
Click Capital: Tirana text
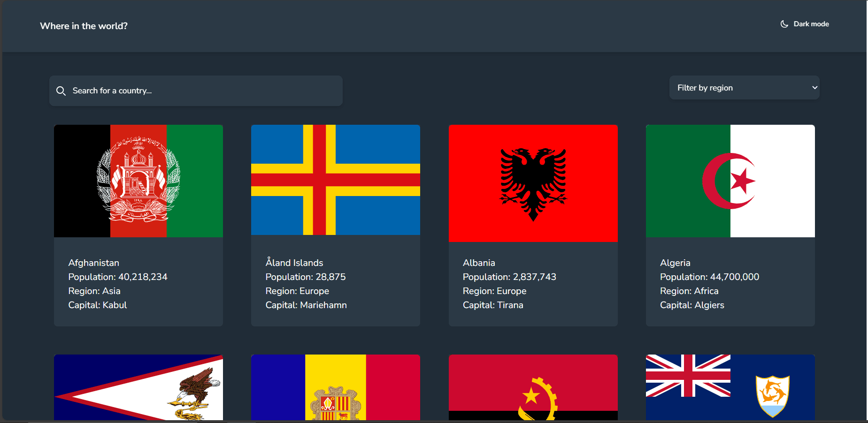pyautogui.click(x=493, y=305)
